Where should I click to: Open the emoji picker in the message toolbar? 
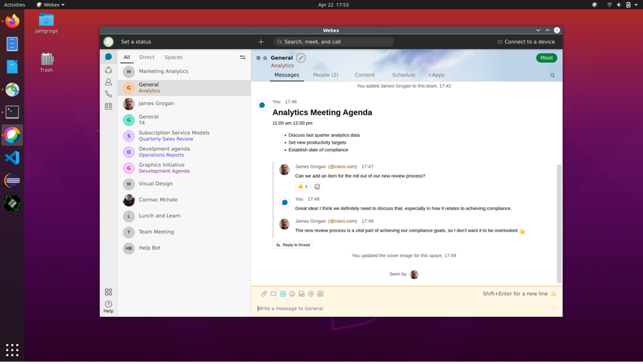(292, 294)
